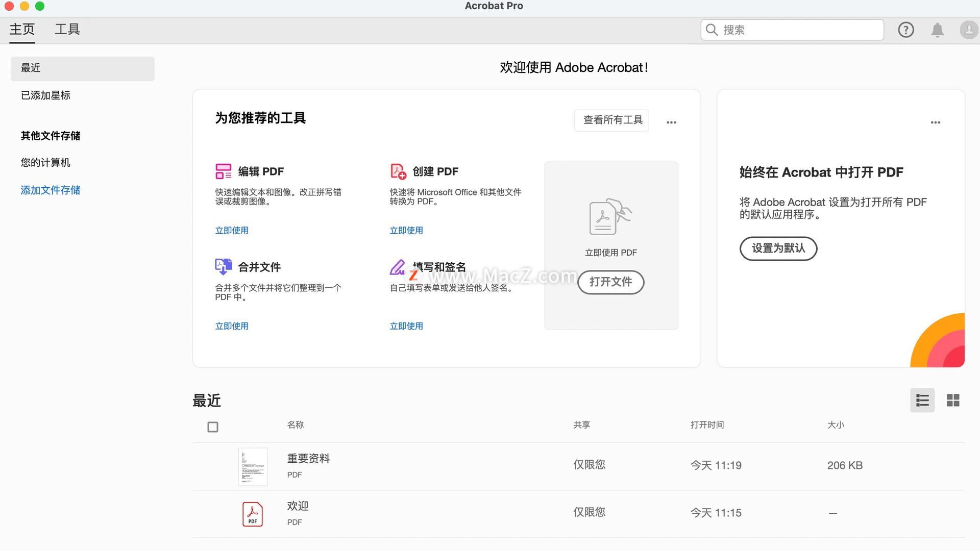
Task: Click the magnifier icon in search box
Action: click(712, 30)
